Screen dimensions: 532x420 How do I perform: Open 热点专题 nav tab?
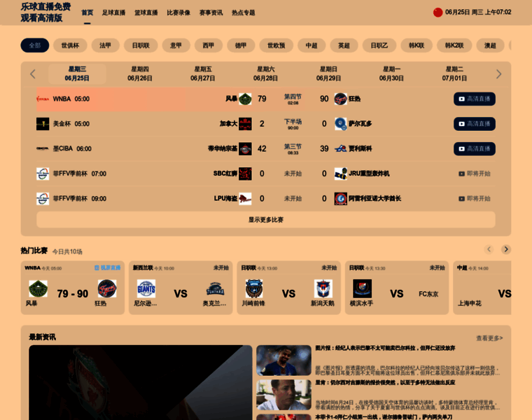244,13
